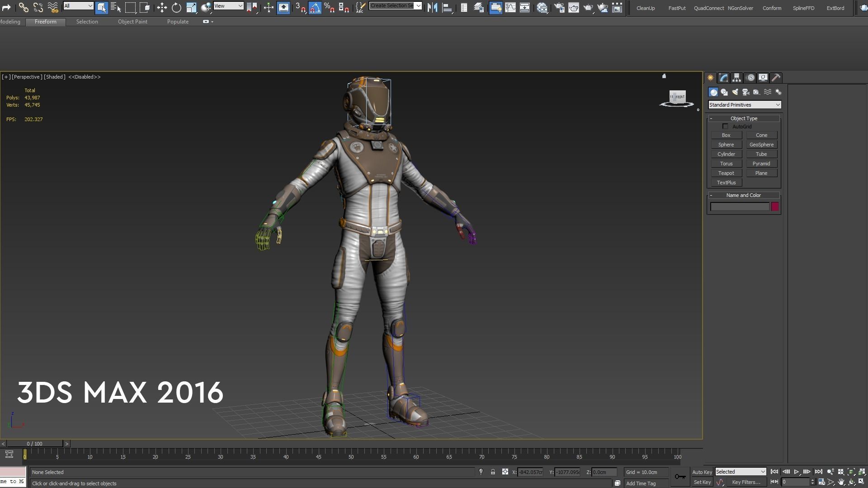
Task: Click the Render Production teapot icon
Action: tap(588, 7)
